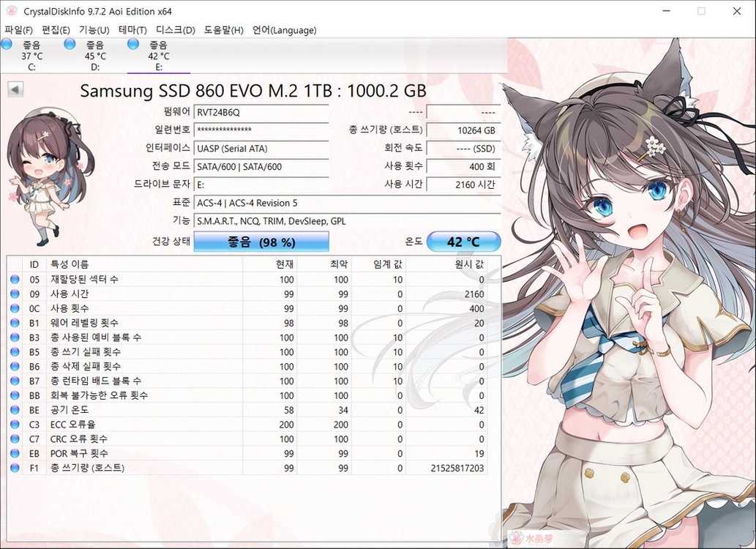Screen dimensions: 756x549
Task: Click the total host writes value 10264 GB
Action: click(x=464, y=130)
